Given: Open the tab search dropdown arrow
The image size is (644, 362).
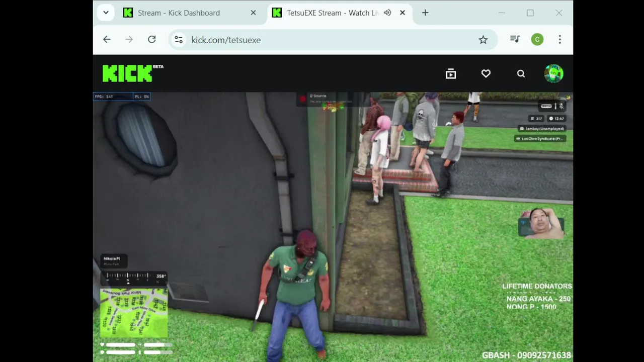Looking at the screenshot, I should (106, 13).
